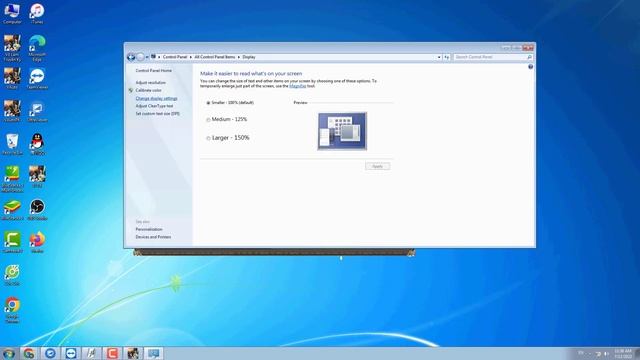Viewport: 640px width, 360px height.
Task: Open the Computer desktop icon
Action: click(12, 13)
